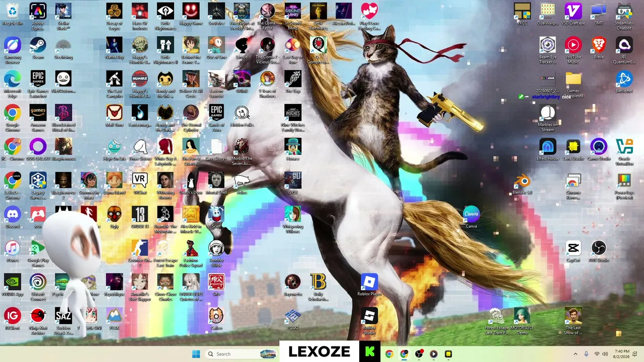Open the YouTube Music shortcut
Screen dimensions: 644x362
(573, 51)
